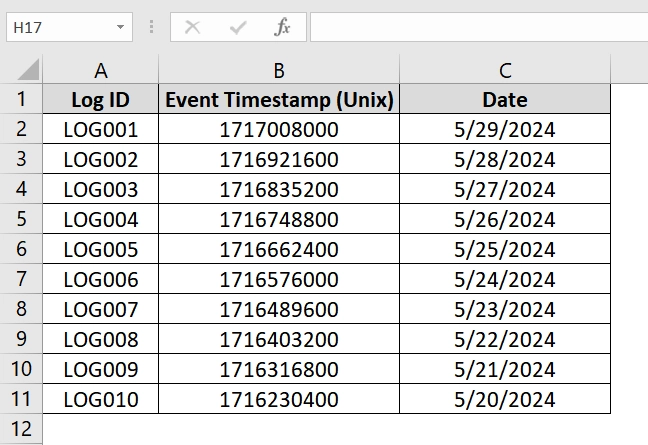
Task: Select date cell 5/20/2024
Action: [505, 399]
